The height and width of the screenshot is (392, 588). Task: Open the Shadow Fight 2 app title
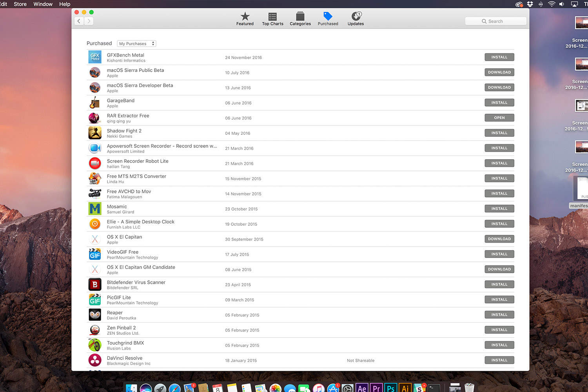click(124, 131)
